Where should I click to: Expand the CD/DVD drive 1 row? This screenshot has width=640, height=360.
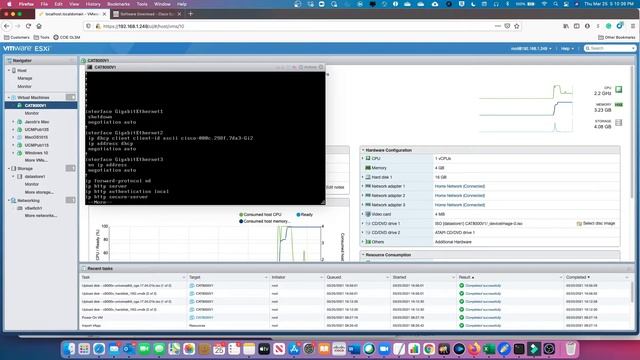pyautogui.click(x=363, y=223)
